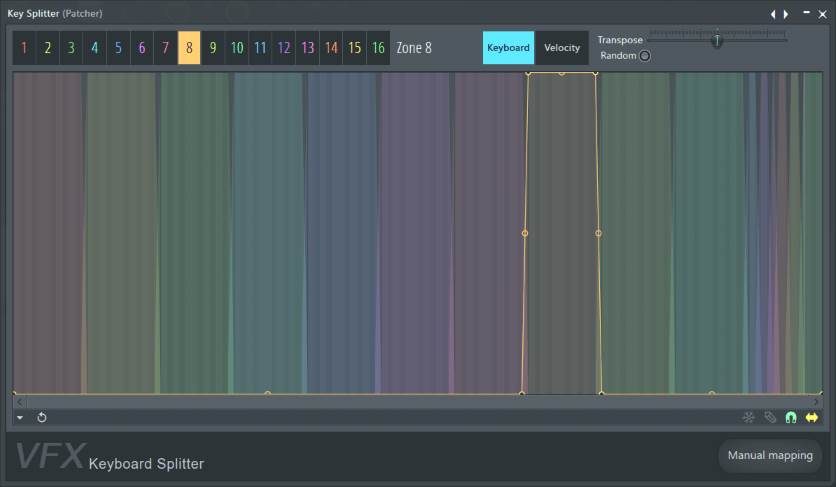This screenshot has width=836, height=487.
Task: Go to previous preset arrow in title bar
Action: click(x=771, y=14)
